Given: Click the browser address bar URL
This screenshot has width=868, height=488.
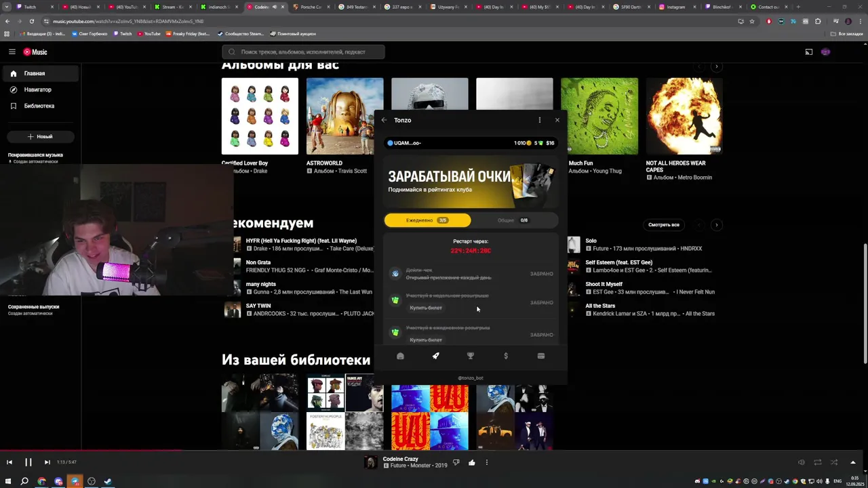Looking at the screenshot, I should point(129,21).
